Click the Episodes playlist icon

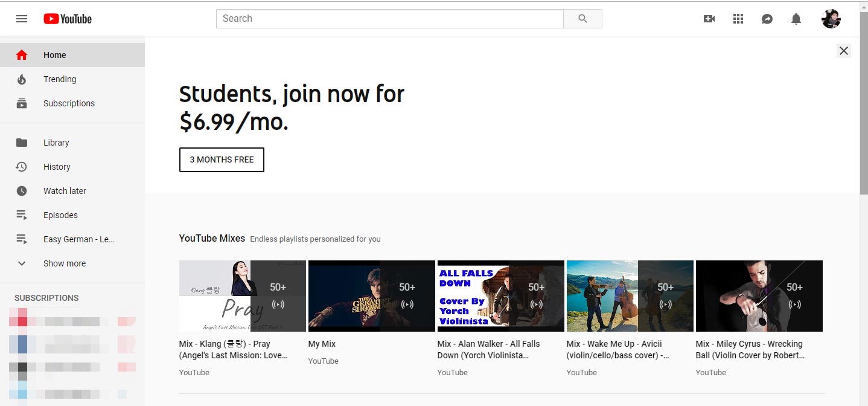click(x=22, y=215)
